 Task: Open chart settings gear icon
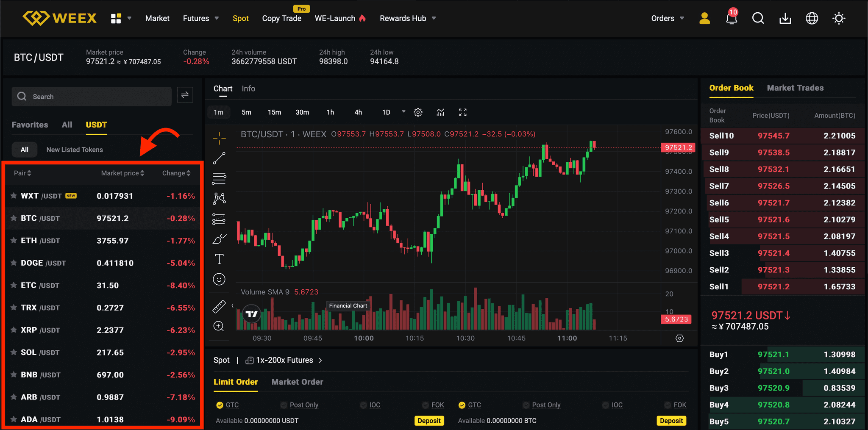(x=418, y=112)
